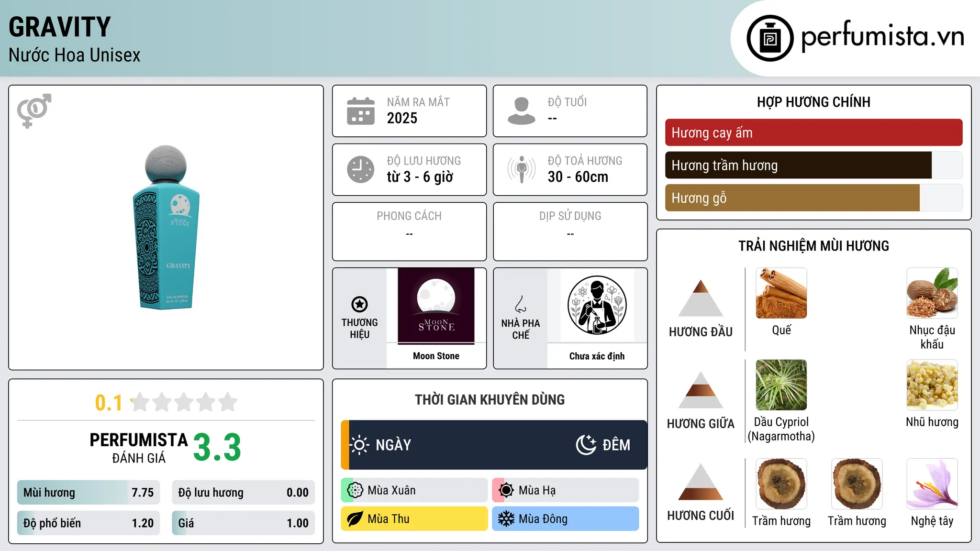
Task: Click the sun icon next to Ngày
Action: [359, 445]
